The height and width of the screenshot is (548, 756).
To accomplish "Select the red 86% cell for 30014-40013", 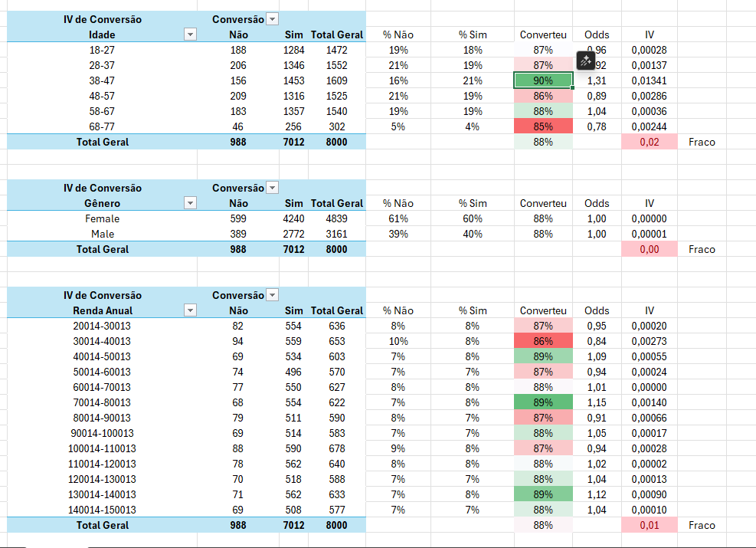I will [x=543, y=341].
